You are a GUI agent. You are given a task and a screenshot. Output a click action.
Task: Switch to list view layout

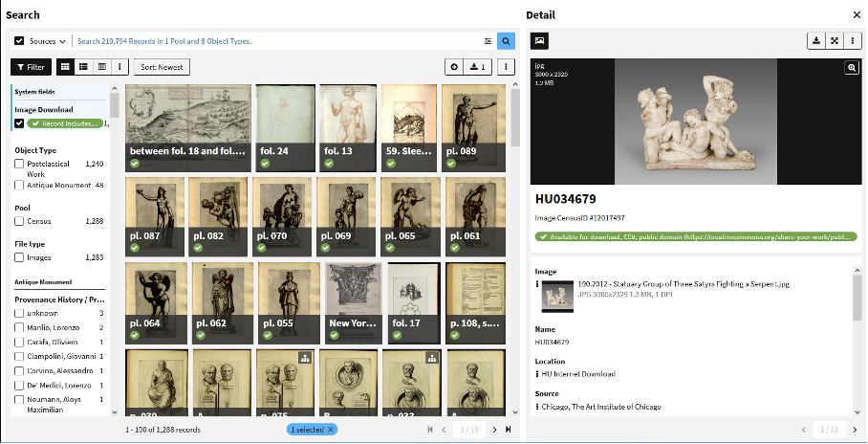(x=84, y=67)
